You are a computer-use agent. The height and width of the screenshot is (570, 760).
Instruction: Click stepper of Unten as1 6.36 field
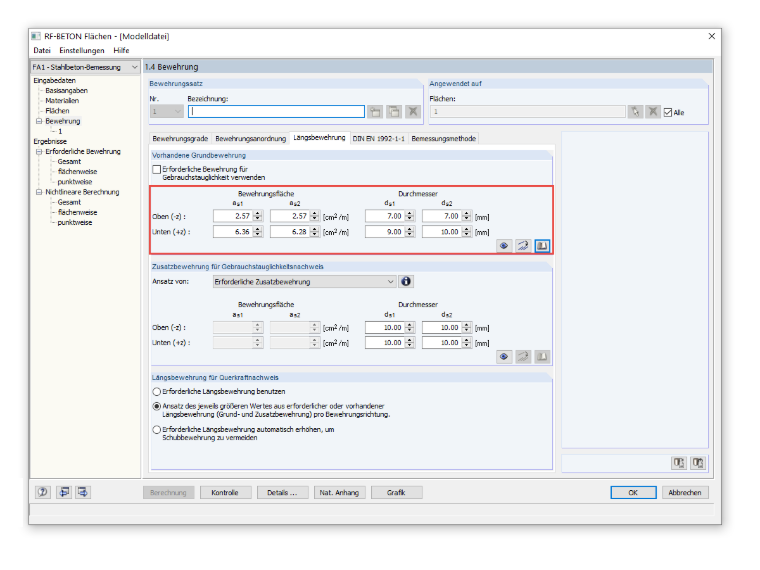point(258,232)
